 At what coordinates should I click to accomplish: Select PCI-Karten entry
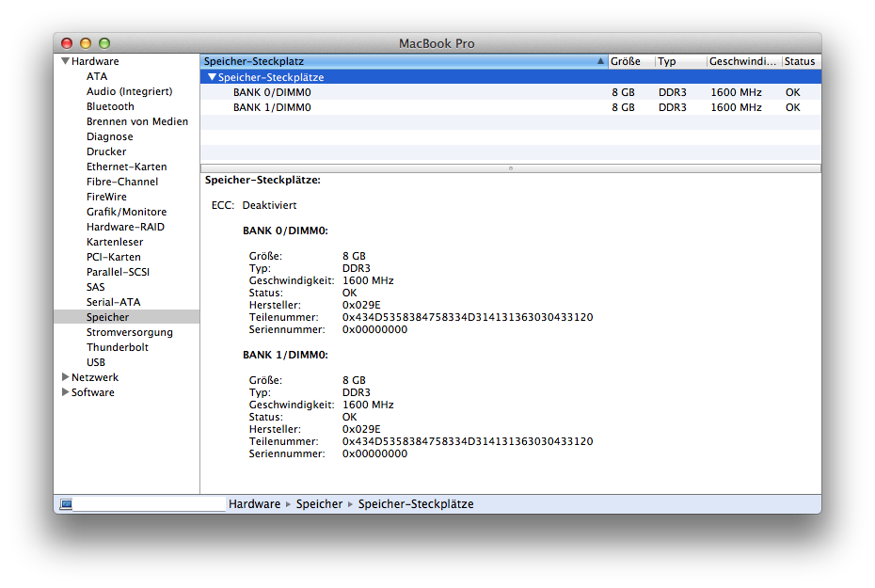(113, 257)
